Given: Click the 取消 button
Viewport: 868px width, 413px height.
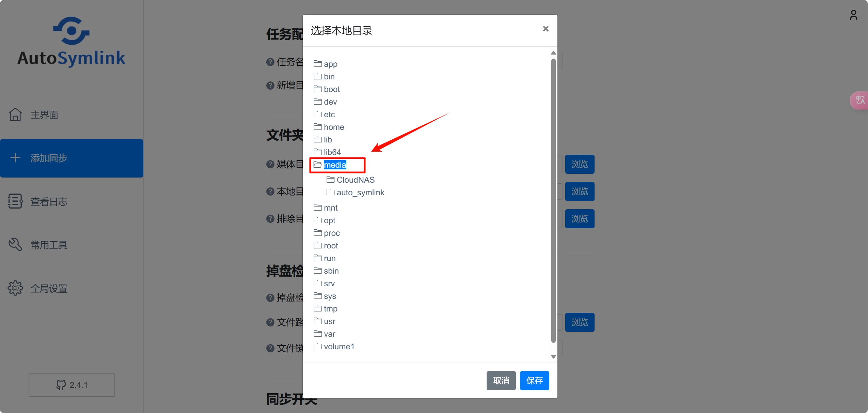Looking at the screenshot, I should (501, 381).
